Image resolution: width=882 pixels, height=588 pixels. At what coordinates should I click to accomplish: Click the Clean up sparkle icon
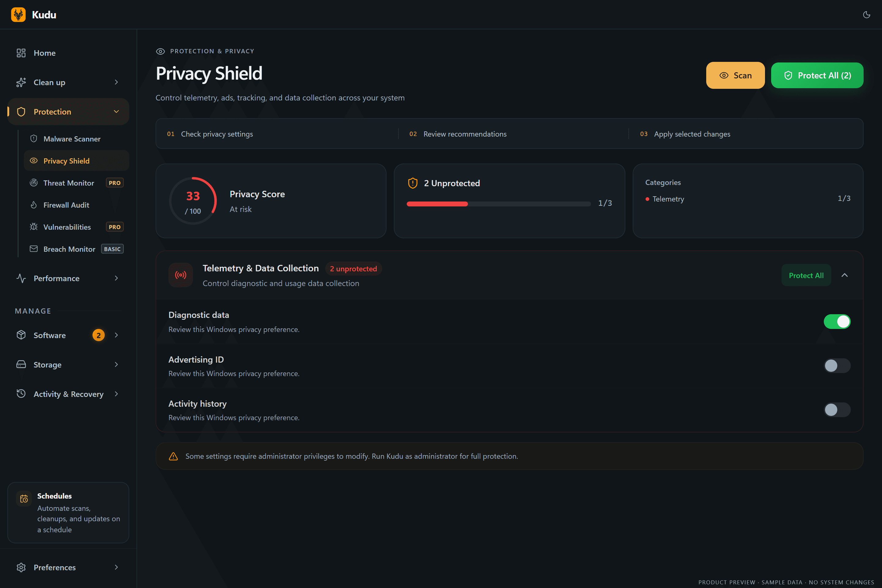pyautogui.click(x=21, y=82)
